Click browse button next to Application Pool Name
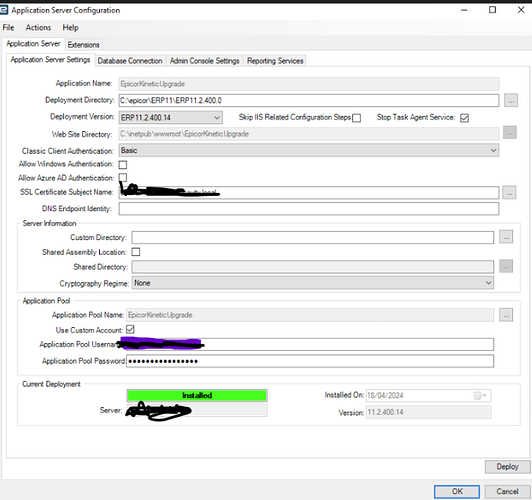 pos(506,315)
